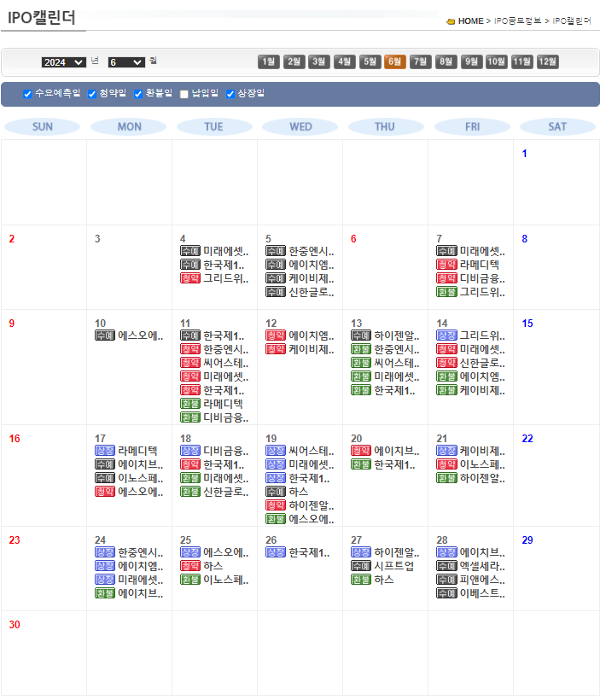Switch to 9월 month tab

[x=471, y=61]
